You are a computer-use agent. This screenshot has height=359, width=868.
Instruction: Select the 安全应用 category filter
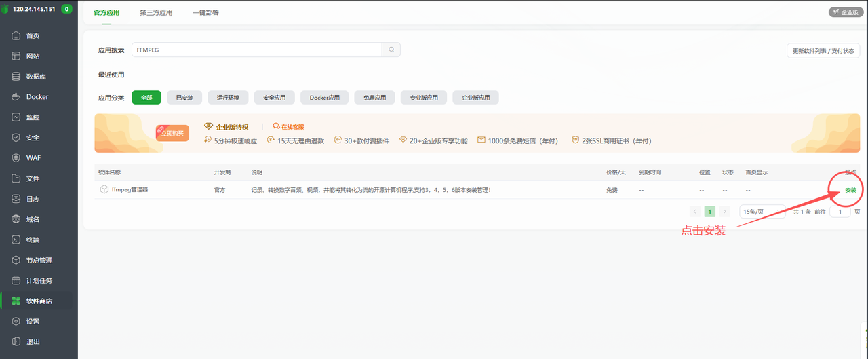(275, 98)
